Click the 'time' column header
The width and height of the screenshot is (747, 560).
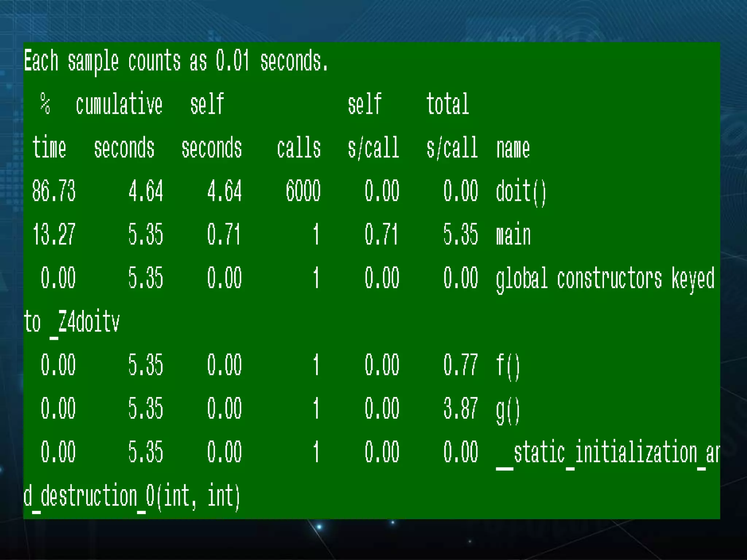click(49, 148)
